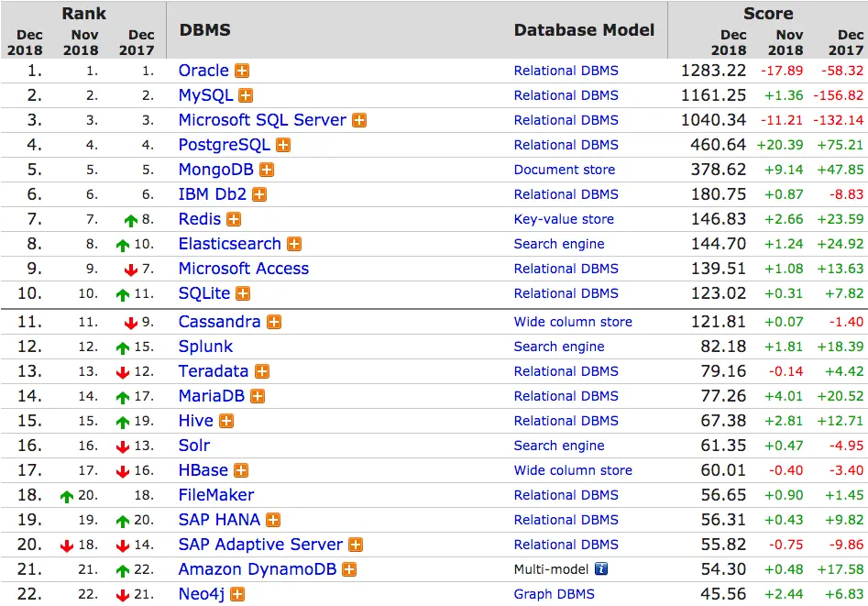
Task: Click Key-value store model in Redis row
Action: tap(564, 219)
